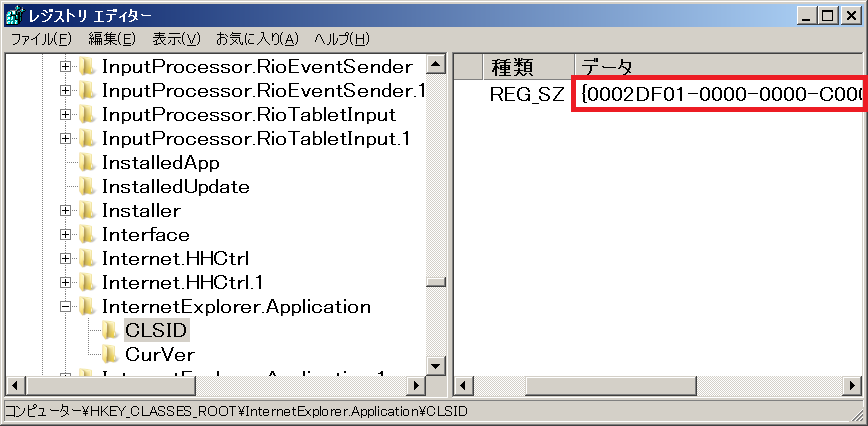Image resolution: width=868 pixels, height=426 pixels.
Task: Click the Interface folder icon
Action: point(86,235)
